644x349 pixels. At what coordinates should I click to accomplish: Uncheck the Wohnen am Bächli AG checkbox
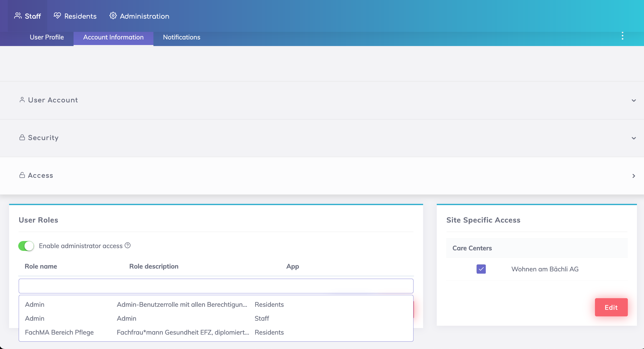tap(481, 269)
